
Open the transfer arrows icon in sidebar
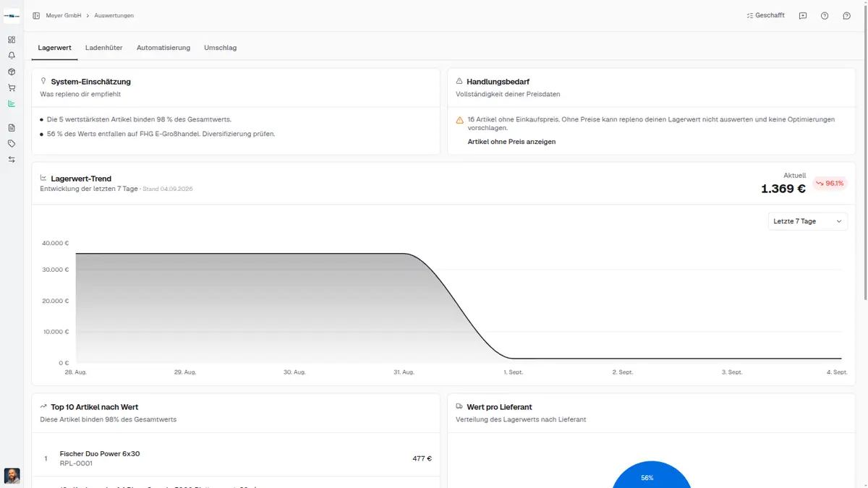click(x=12, y=160)
